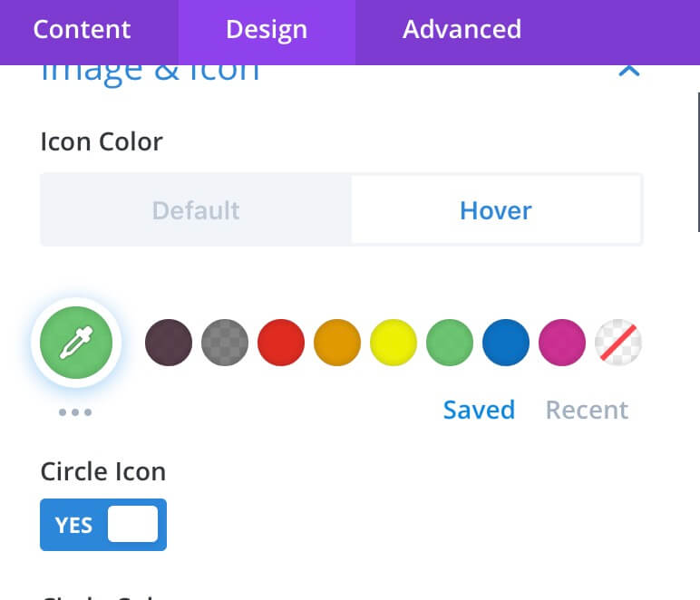
Task: Toggle the Circle Icon YES switch
Action: [103, 525]
